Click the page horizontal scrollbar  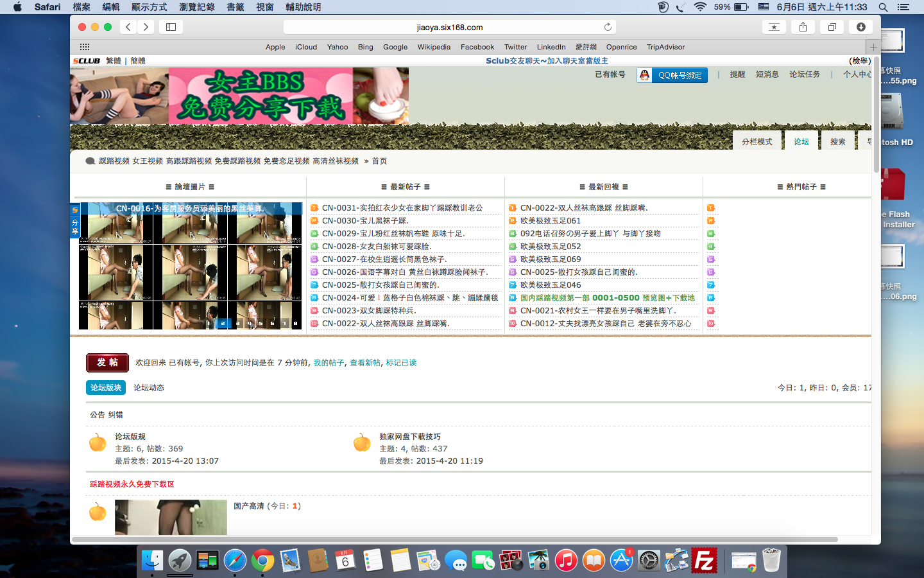pyautogui.click(x=455, y=539)
